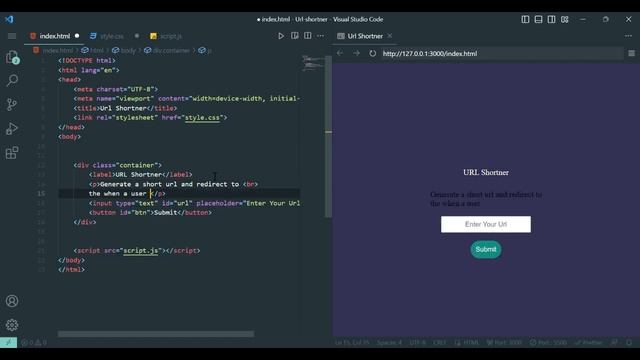The width and height of the screenshot is (640, 360).
Task: Toggle bottom panel layout icon
Action: click(x=538, y=19)
